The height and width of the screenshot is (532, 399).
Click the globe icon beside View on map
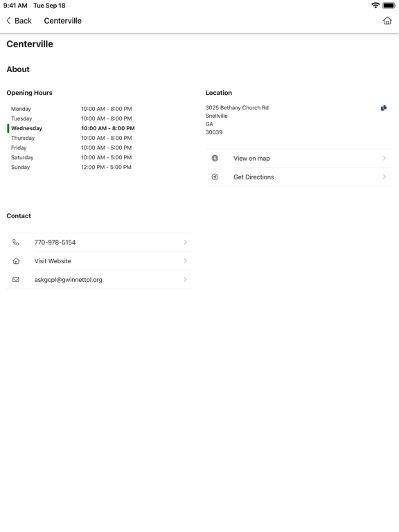click(x=215, y=158)
